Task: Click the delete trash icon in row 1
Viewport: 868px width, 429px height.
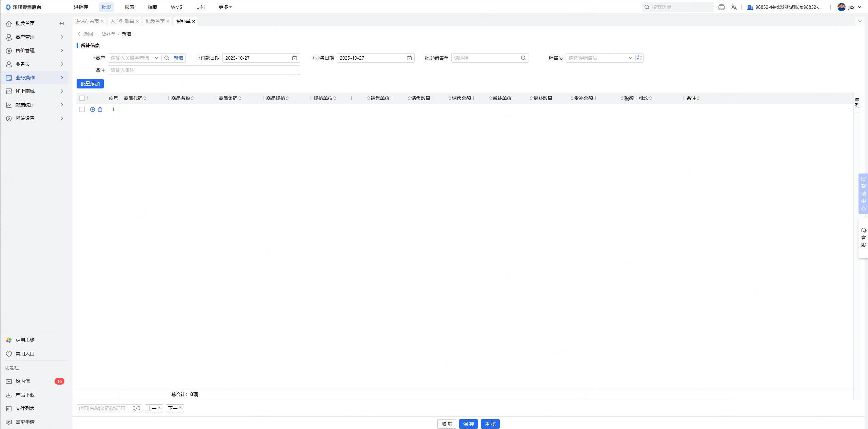Action: (x=100, y=109)
